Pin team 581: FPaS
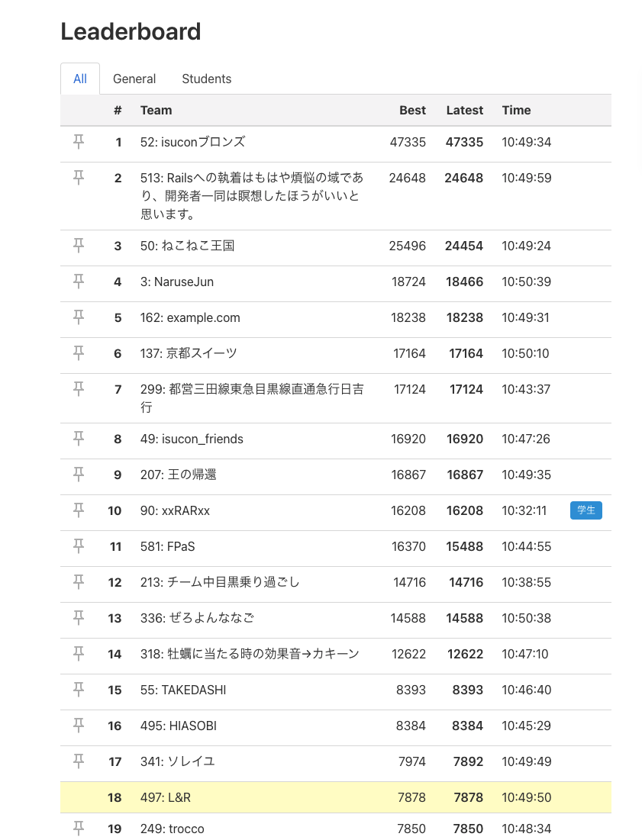The width and height of the screenshot is (642, 840). pos(79,546)
